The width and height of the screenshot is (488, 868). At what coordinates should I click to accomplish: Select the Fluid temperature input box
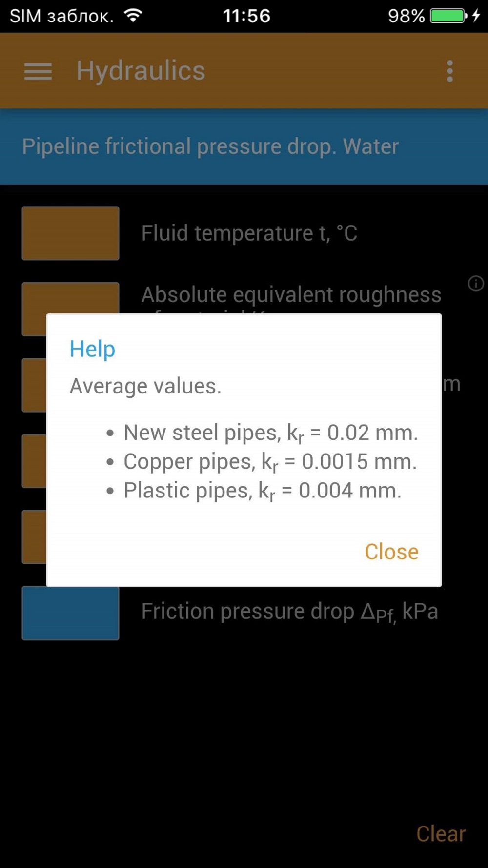tap(70, 233)
